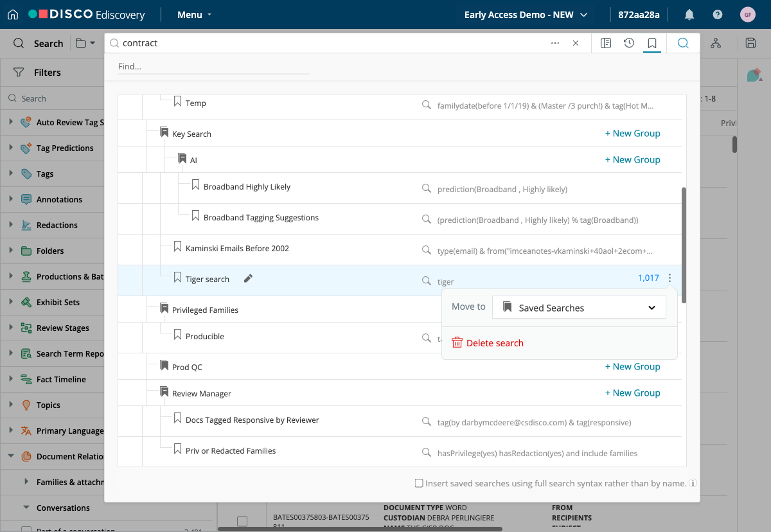Open the Move to Saved Searches dropdown

(x=579, y=307)
